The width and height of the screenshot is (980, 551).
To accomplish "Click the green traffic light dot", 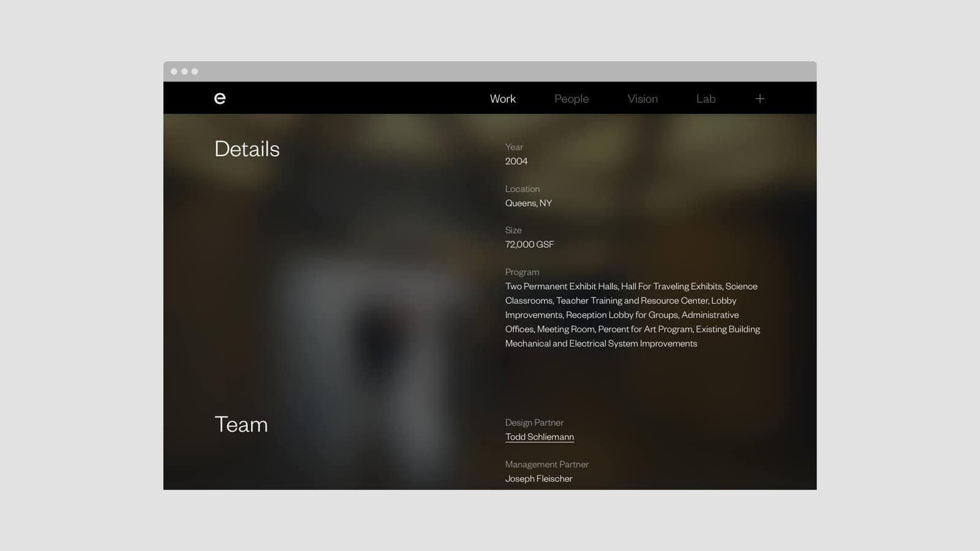I will (194, 70).
